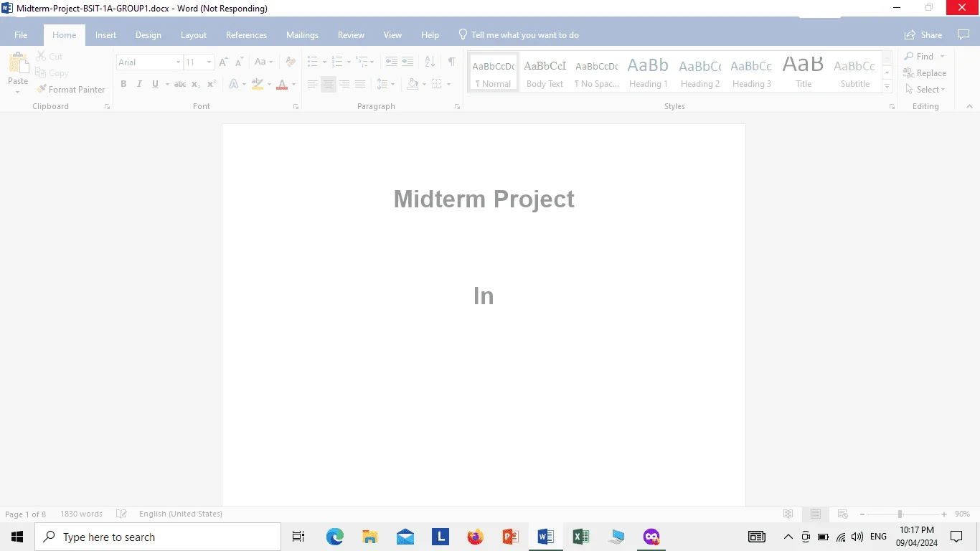
Task: Click the text highlight color button
Action: 258,84
